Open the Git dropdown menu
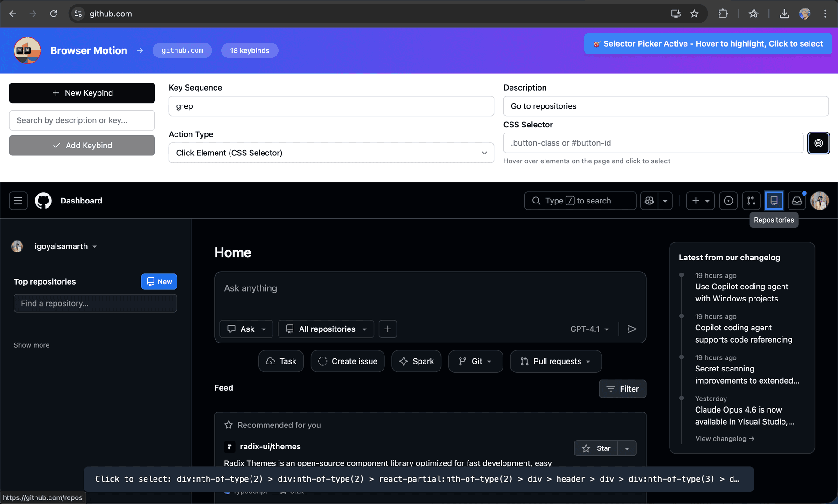This screenshot has width=838, height=504. (475, 361)
